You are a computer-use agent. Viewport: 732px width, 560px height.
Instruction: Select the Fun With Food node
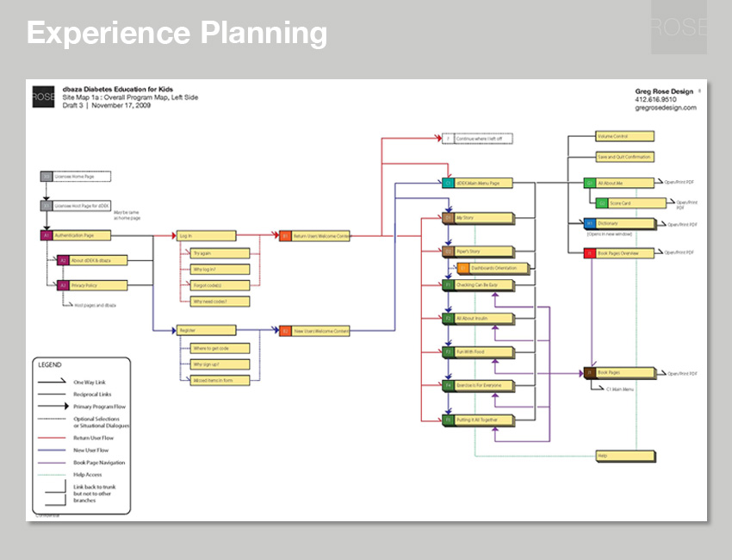tap(479, 352)
